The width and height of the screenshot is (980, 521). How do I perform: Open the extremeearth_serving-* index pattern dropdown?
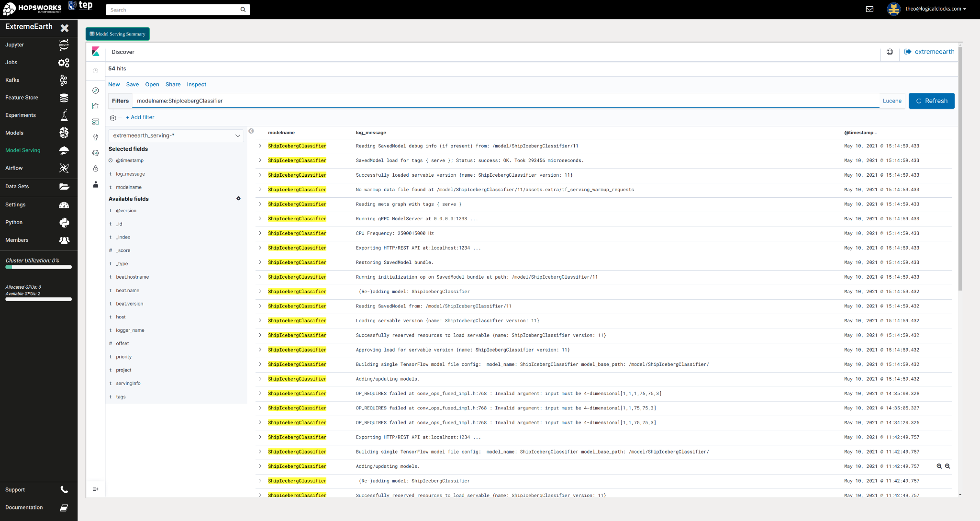pos(176,136)
